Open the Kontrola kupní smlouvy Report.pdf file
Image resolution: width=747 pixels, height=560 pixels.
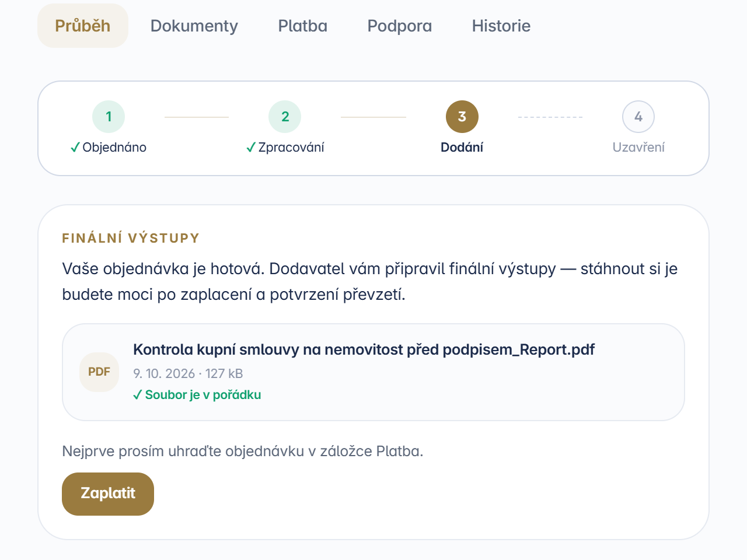tap(364, 349)
